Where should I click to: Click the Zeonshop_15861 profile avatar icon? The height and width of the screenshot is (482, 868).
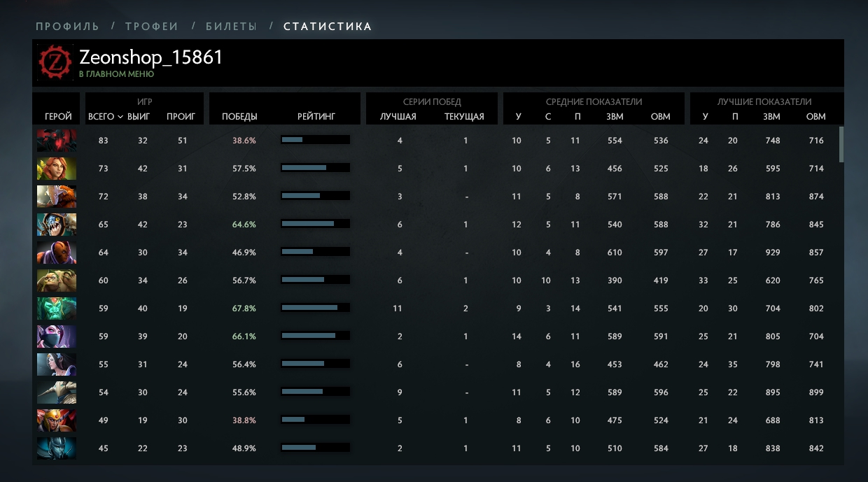coord(55,63)
